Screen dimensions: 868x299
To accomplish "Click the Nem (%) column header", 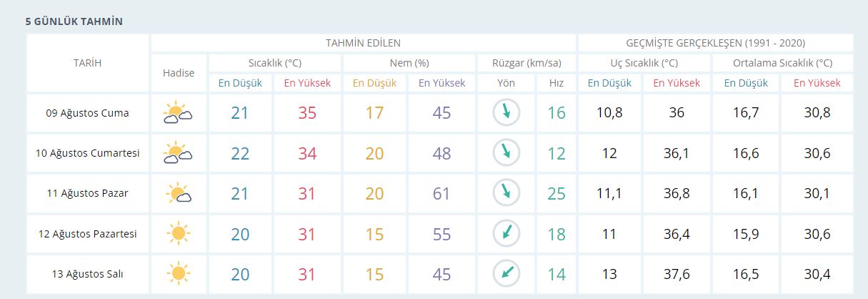I will click(x=409, y=63).
